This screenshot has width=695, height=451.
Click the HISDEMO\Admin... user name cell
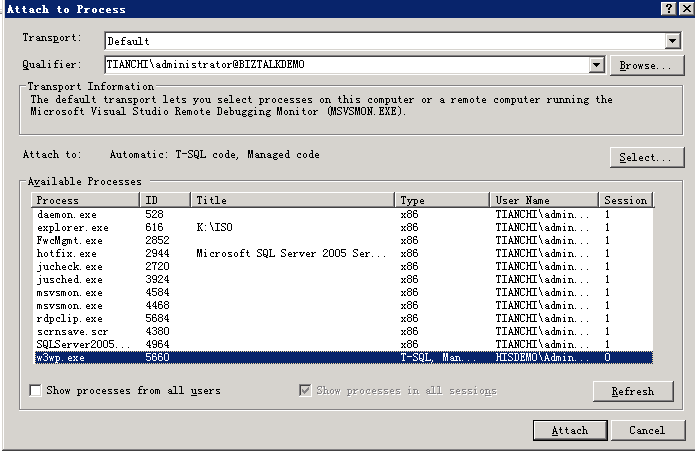[x=542, y=358]
